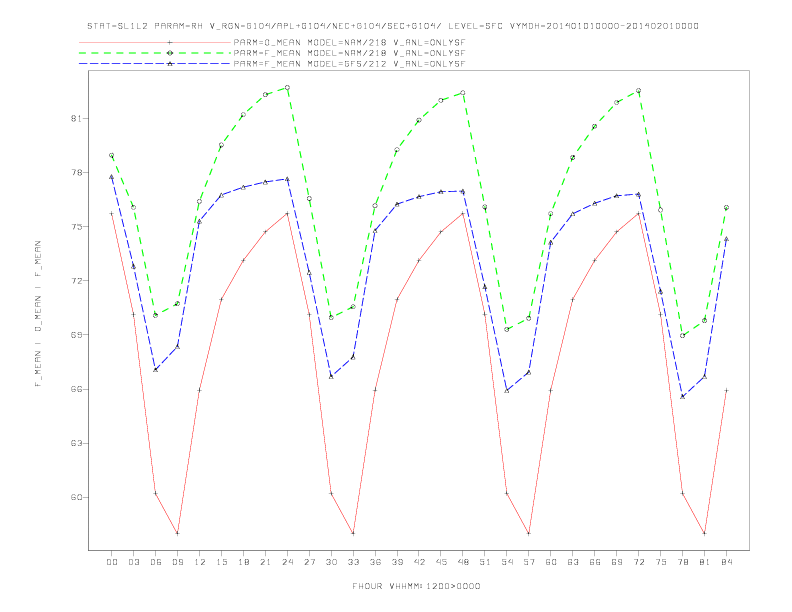Click x-axis tick label 66

(x=595, y=562)
